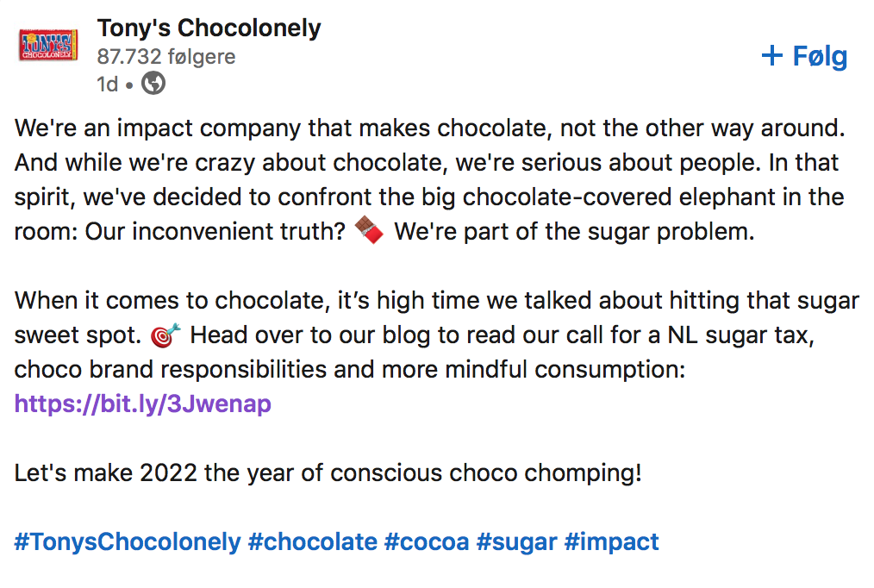Click the Tony's Chocolonely company name
Screen dimensions: 874x588
(x=209, y=28)
